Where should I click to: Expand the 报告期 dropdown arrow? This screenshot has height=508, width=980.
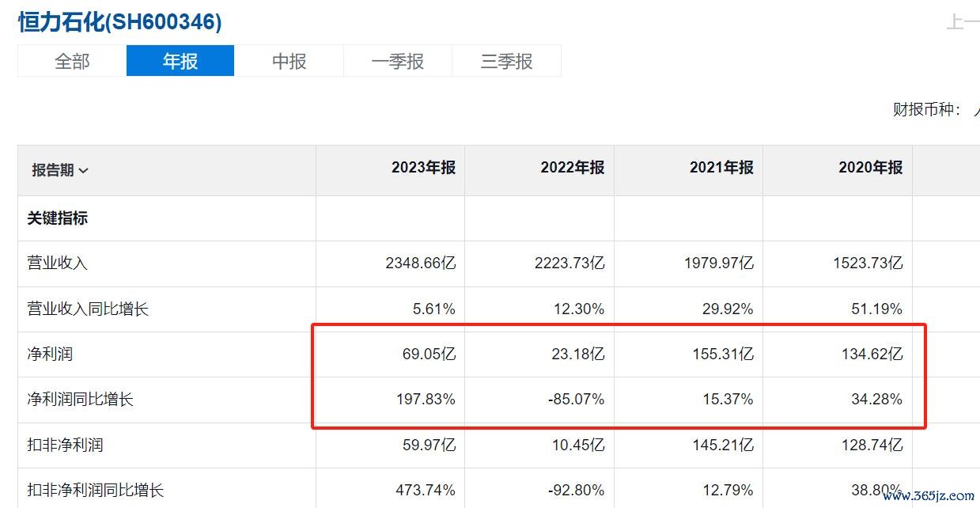[84, 170]
